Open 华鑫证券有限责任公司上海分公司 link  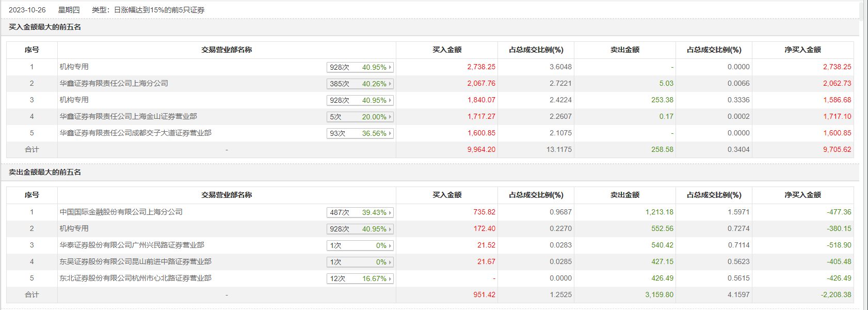coord(114,83)
